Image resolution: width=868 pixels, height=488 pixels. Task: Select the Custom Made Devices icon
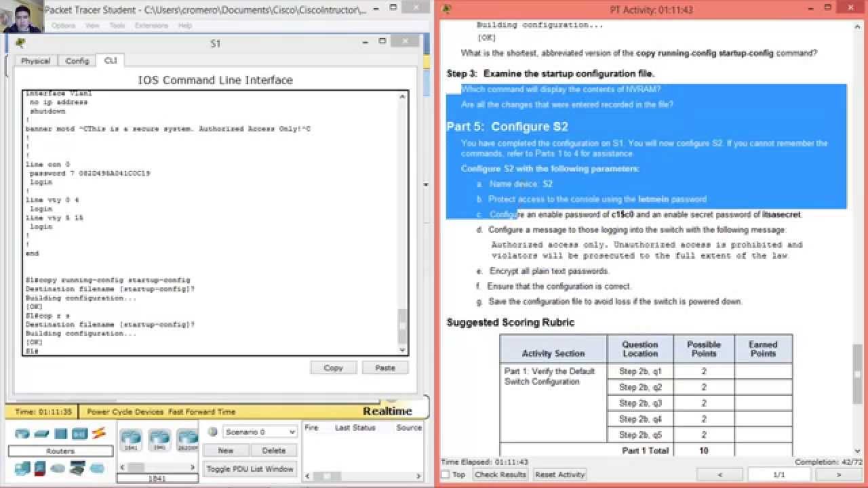[x=77, y=468]
